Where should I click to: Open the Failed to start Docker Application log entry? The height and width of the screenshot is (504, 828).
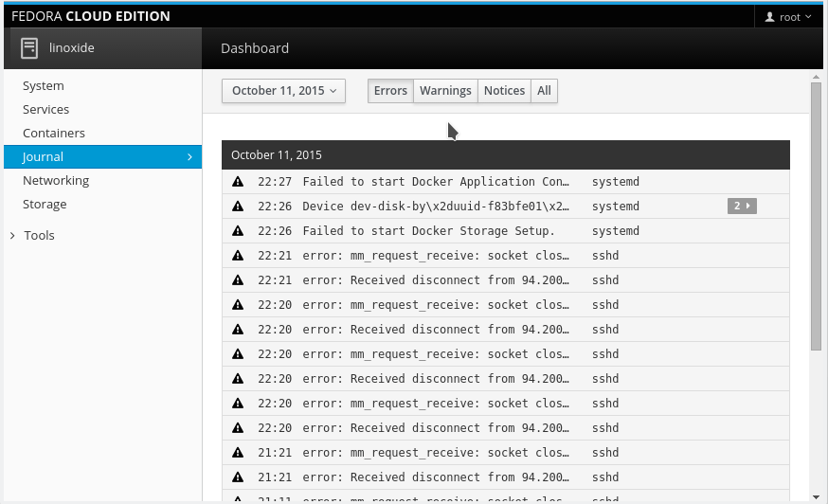click(436, 182)
